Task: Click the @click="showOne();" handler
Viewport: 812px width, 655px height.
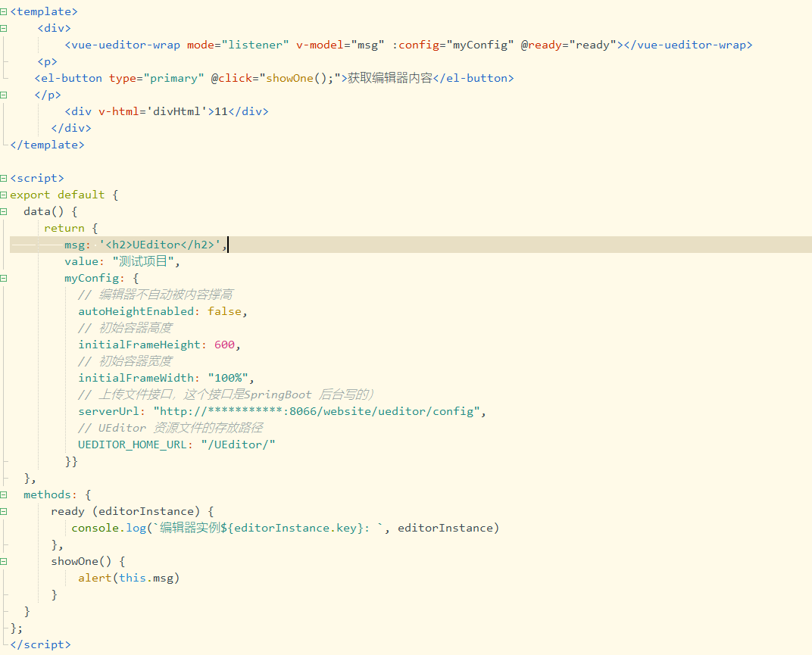Action: tap(276, 78)
